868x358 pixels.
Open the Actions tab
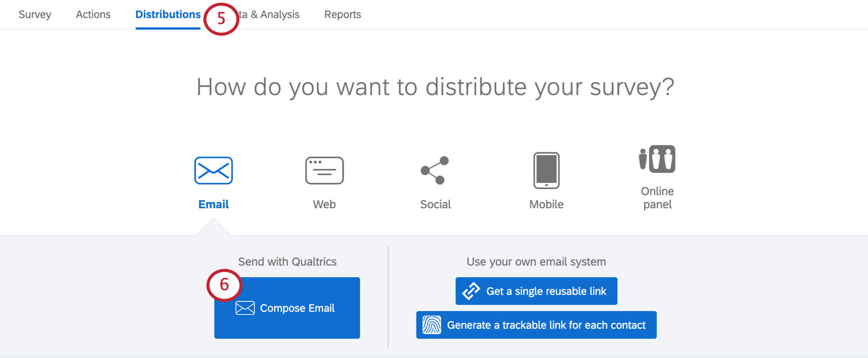(x=93, y=14)
